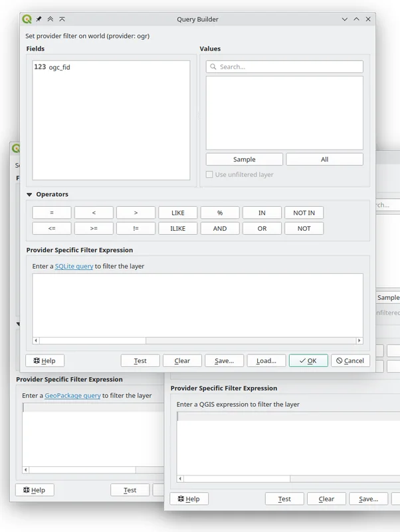Click the right arrow of the expression scrollbar
This screenshot has height=532, width=400.
coord(360,340)
